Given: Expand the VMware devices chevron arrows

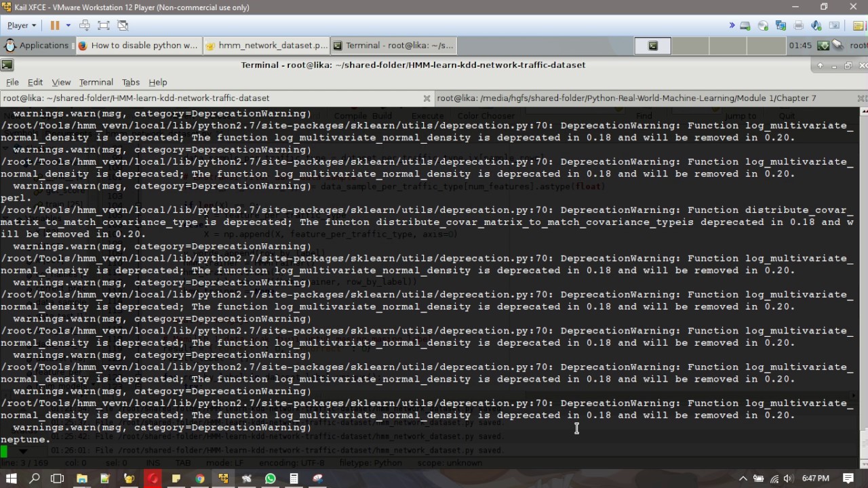Looking at the screenshot, I should click(x=732, y=25).
